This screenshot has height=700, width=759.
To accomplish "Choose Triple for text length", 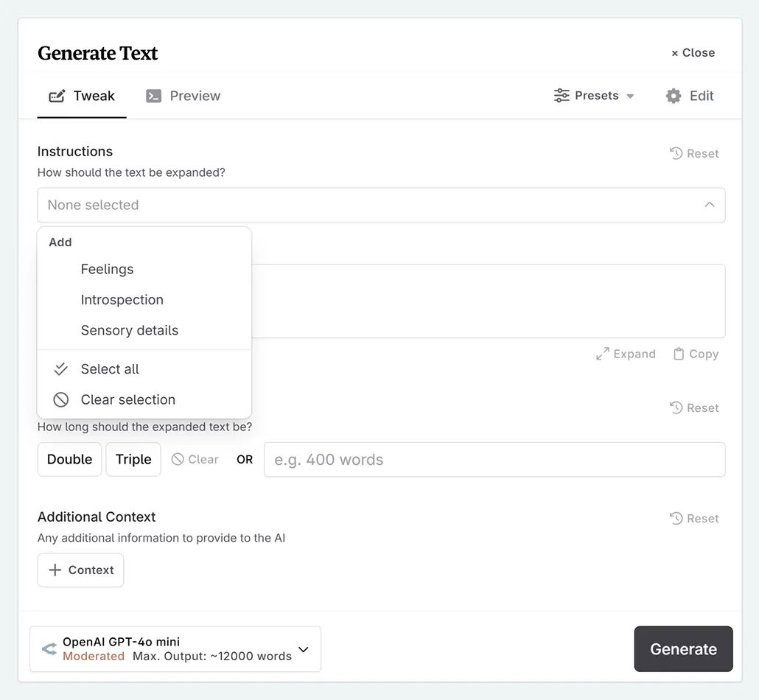I will [133, 459].
